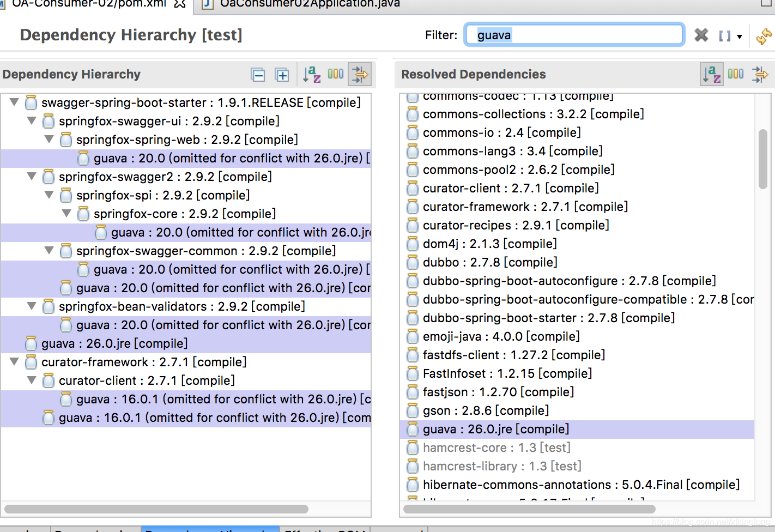This screenshot has height=532, width=775.
Task: Click inside the Filter input field
Action: point(574,34)
